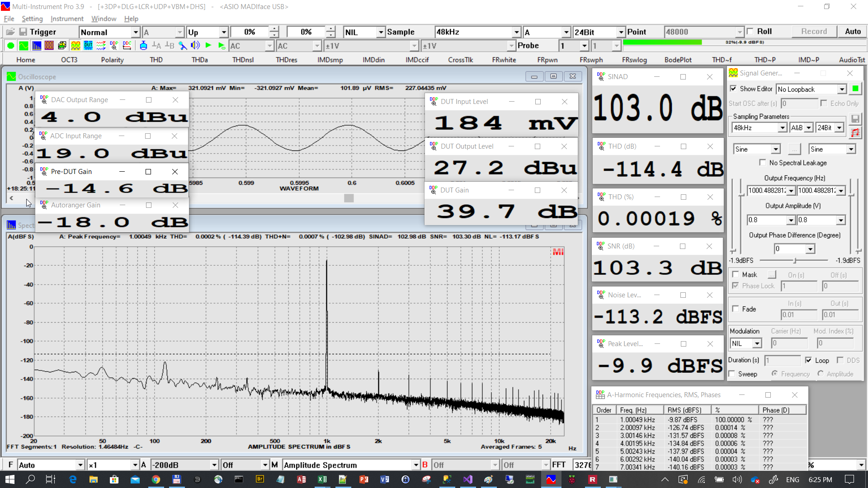
Task: Click the ellipsis button between Sine dropdowns
Action: [x=794, y=149]
